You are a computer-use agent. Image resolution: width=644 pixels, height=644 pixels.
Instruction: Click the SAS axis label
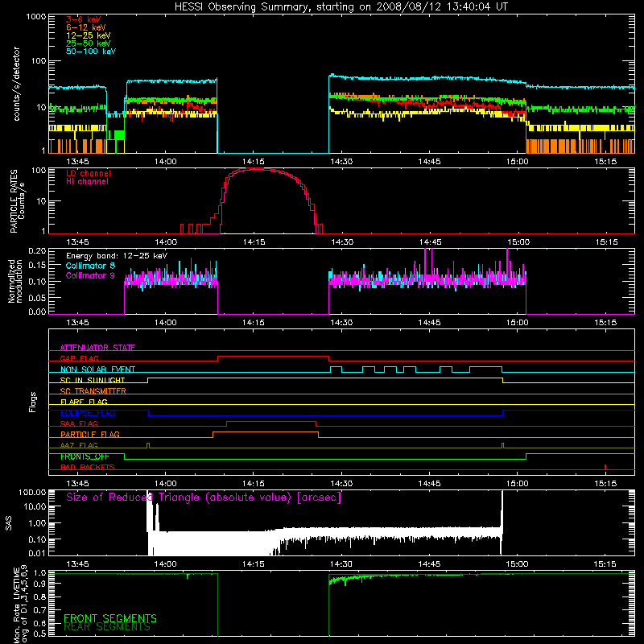9,522
